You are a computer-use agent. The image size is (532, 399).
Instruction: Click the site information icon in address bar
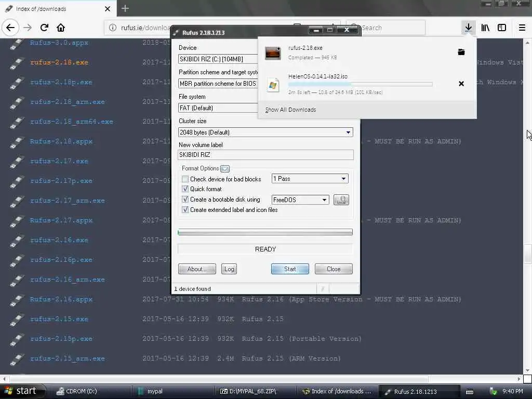tap(113, 28)
